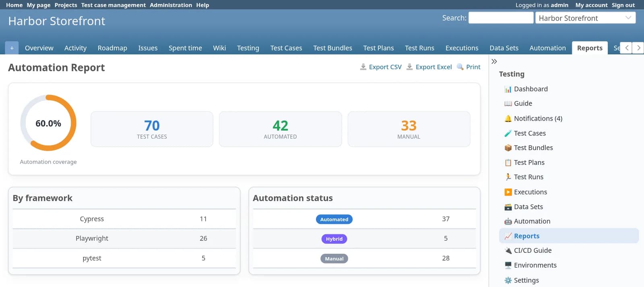This screenshot has width=644, height=287.
Task: Click the admin user link
Action: coord(559,5)
